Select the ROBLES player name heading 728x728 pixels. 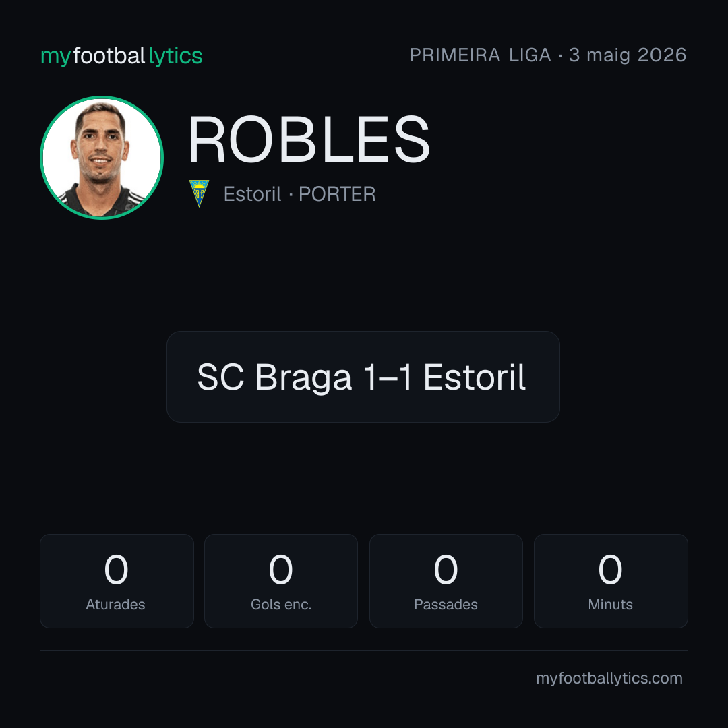[309, 140]
